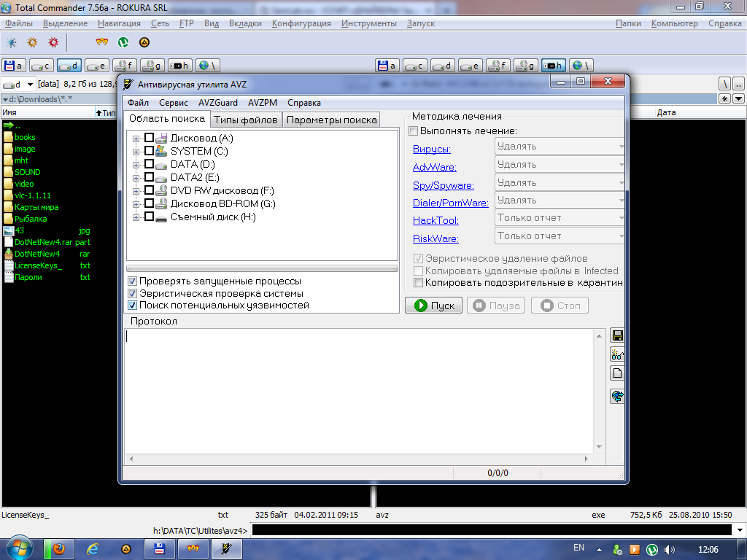Open AVZ Сервис menu
The width and height of the screenshot is (747, 560).
[174, 103]
